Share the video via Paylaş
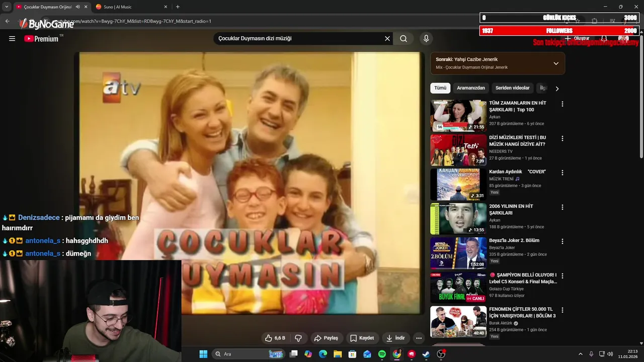644x362 pixels. coord(326,338)
